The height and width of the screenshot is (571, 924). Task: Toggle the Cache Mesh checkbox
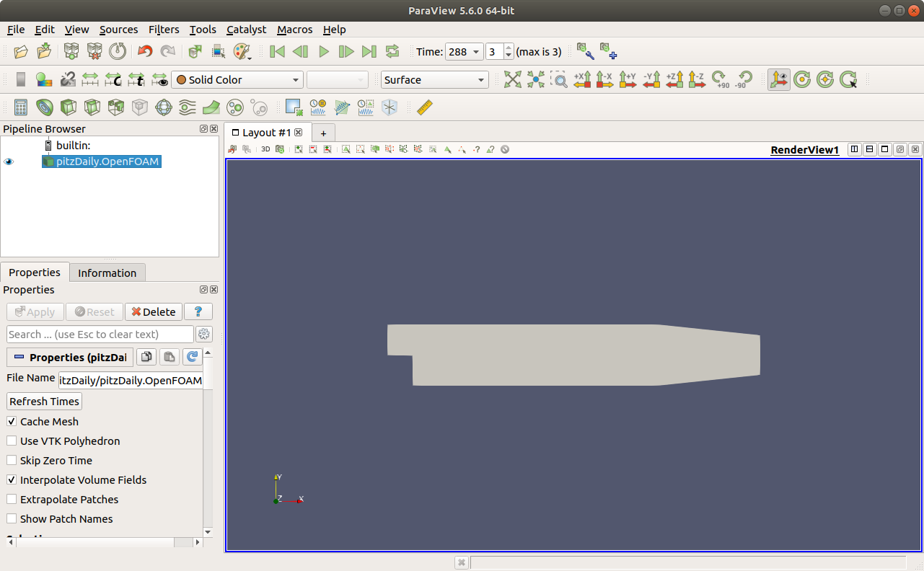pyautogui.click(x=12, y=421)
